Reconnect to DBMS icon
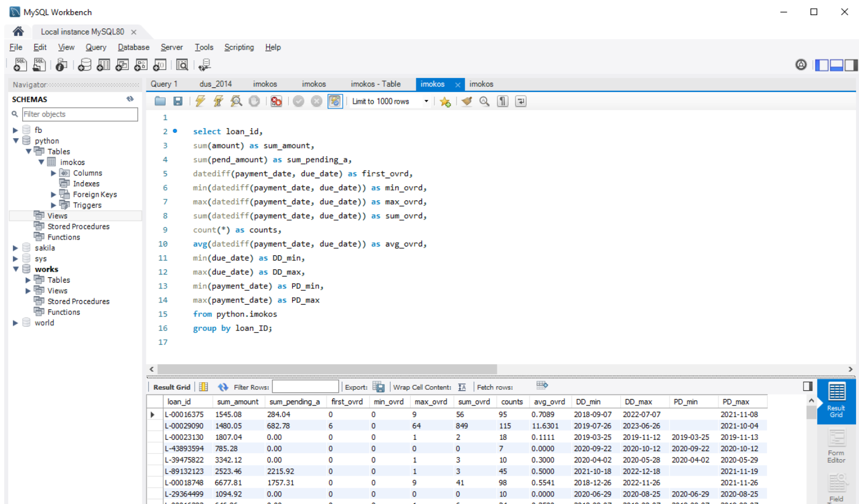Image resolution: width=859 pixels, height=504 pixels. point(204,65)
